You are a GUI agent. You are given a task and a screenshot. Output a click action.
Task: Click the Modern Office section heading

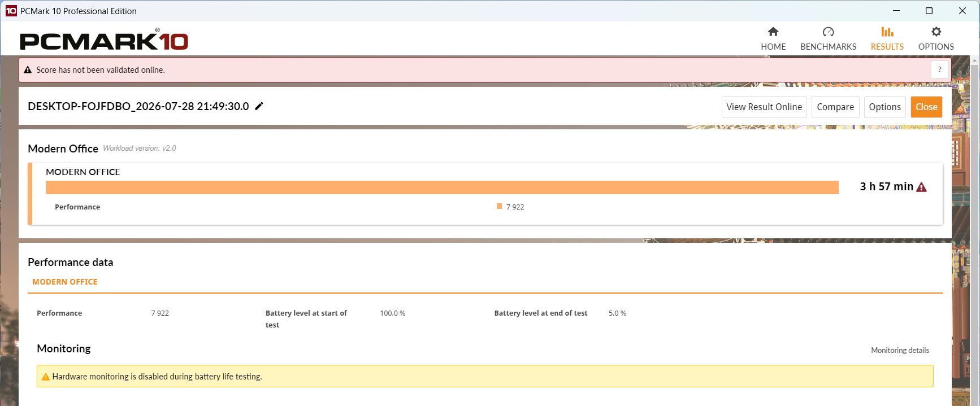pyautogui.click(x=63, y=149)
